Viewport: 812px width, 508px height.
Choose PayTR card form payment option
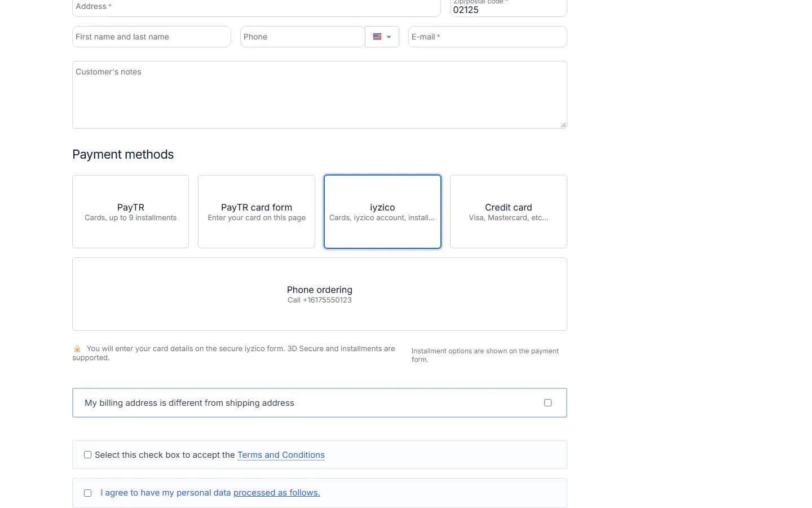click(x=257, y=212)
